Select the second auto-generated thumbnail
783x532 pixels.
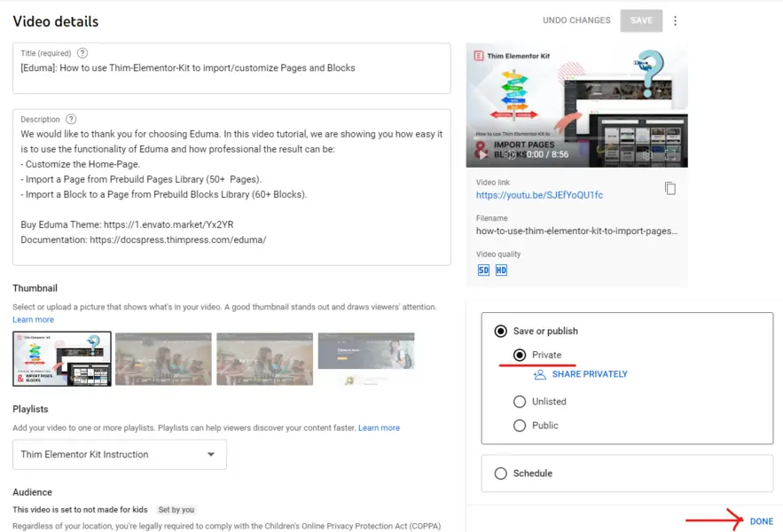[x=163, y=359]
